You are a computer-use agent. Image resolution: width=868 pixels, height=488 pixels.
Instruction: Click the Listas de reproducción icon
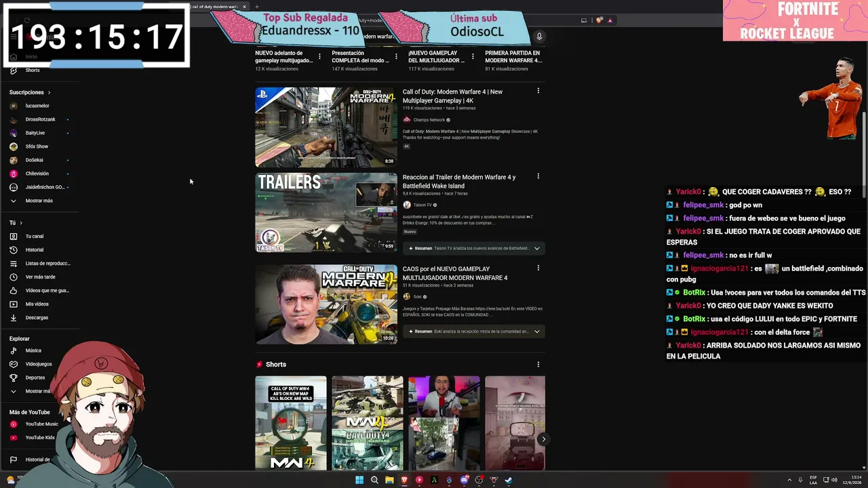tap(14, 264)
